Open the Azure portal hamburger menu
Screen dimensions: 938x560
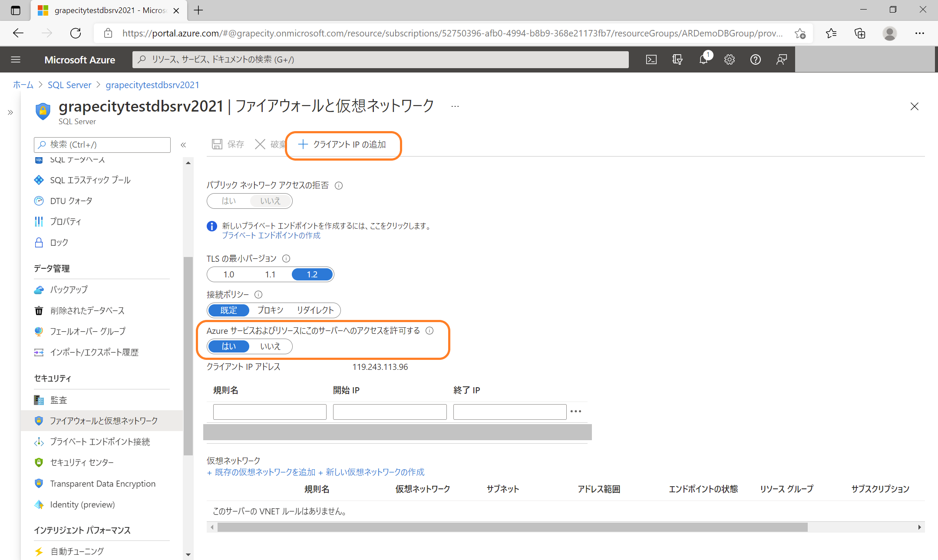(x=16, y=59)
